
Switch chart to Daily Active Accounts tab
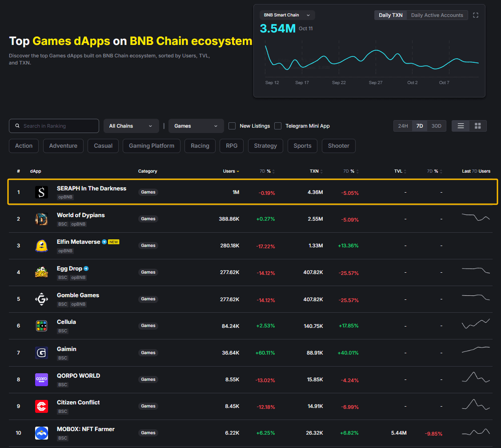(x=437, y=15)
